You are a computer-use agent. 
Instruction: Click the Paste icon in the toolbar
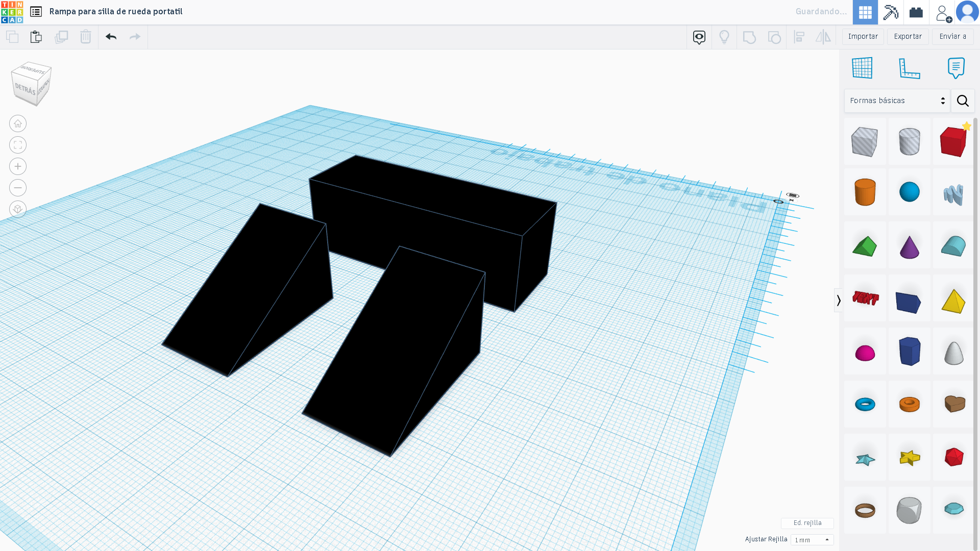click(x=36, y=37)
